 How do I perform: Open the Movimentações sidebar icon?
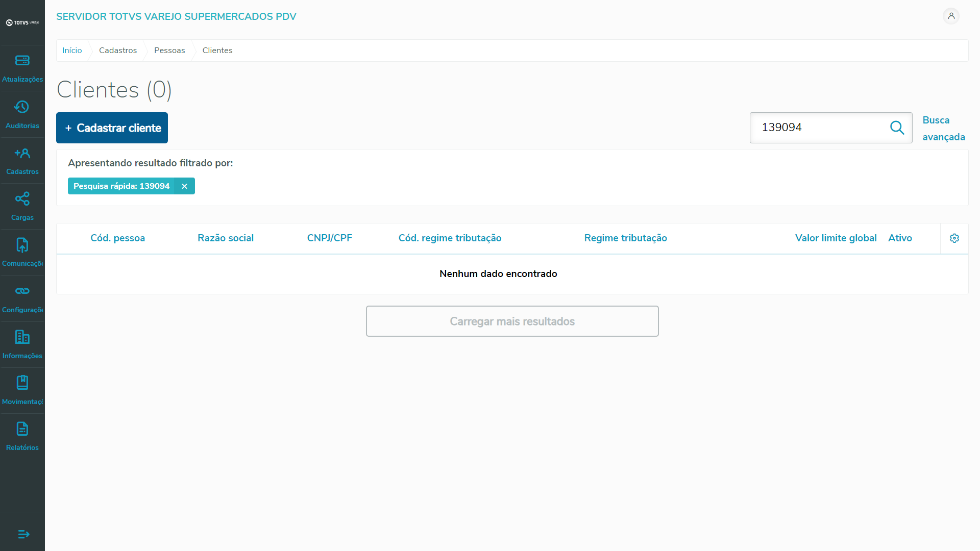22,383
